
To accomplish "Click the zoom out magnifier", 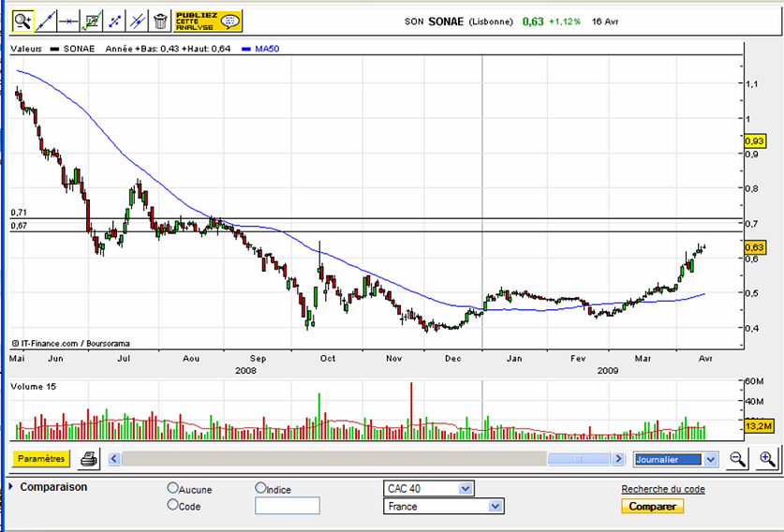I will tap(737, 459).
